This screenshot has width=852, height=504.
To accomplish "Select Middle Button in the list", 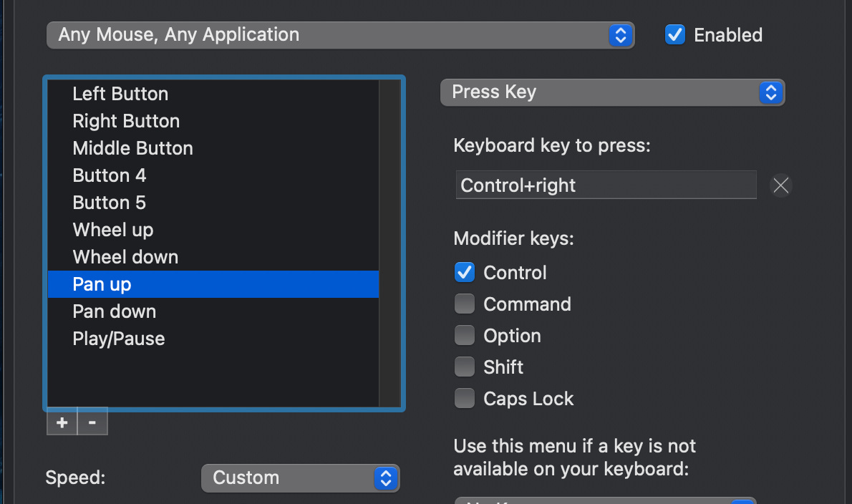I will tap(132, 148).
